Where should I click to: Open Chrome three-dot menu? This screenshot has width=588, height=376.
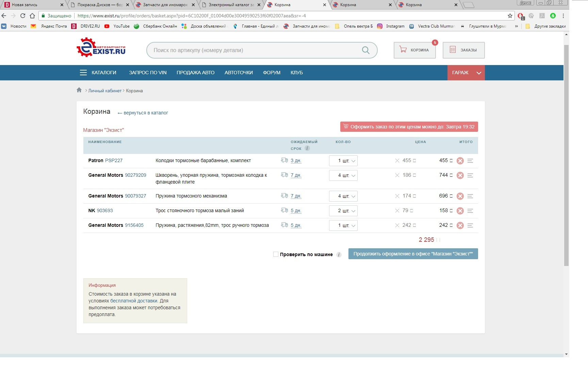(x=563, y=16)
